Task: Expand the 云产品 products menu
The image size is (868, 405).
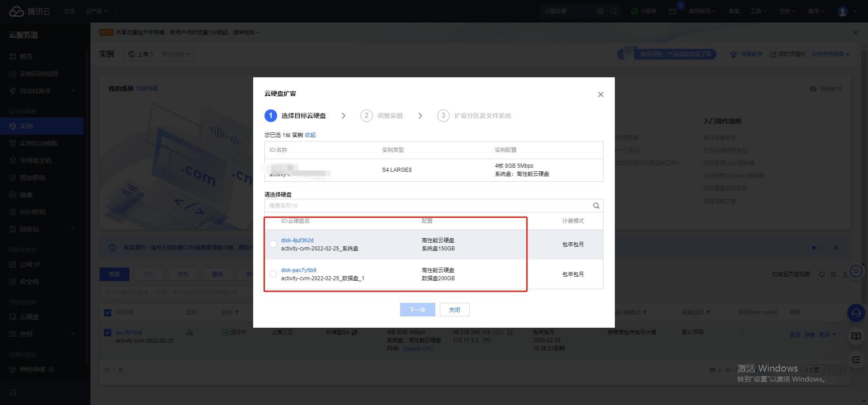Action: coord(96,11)
